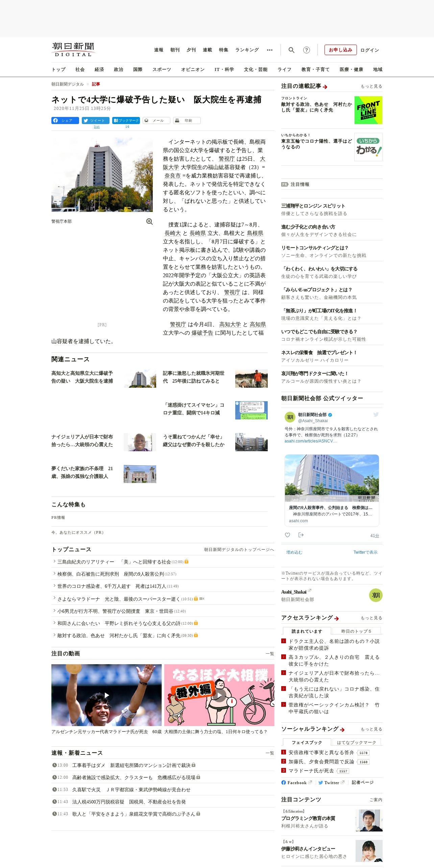Open top news さよならマラドーナ article
Screen dimensions: 434x868
[119, 599]
